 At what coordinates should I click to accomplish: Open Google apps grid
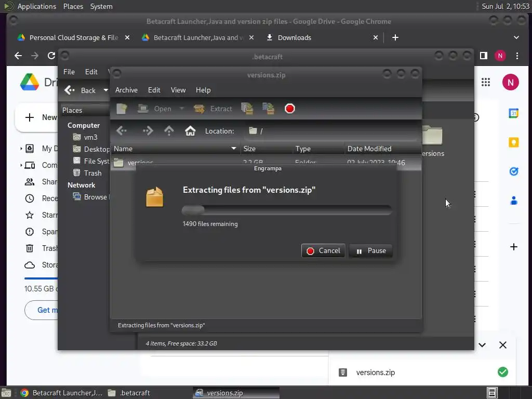point(486,82)
